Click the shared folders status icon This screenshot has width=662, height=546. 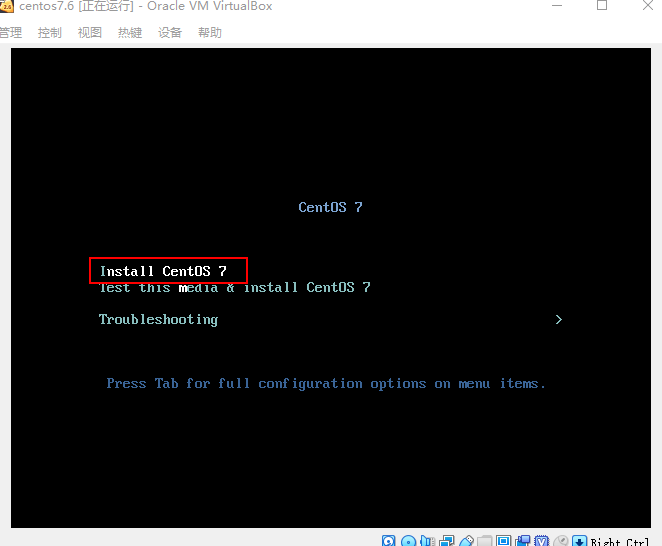coord(485,541)
